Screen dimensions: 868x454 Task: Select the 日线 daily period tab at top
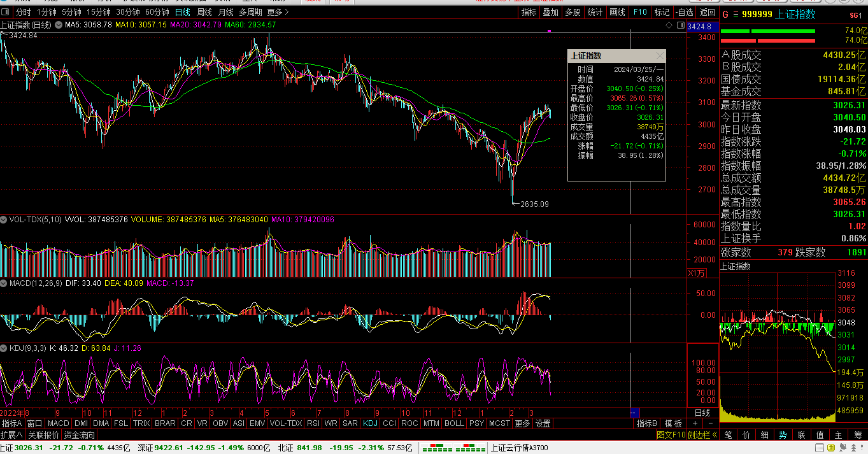[x=183, y=12]
